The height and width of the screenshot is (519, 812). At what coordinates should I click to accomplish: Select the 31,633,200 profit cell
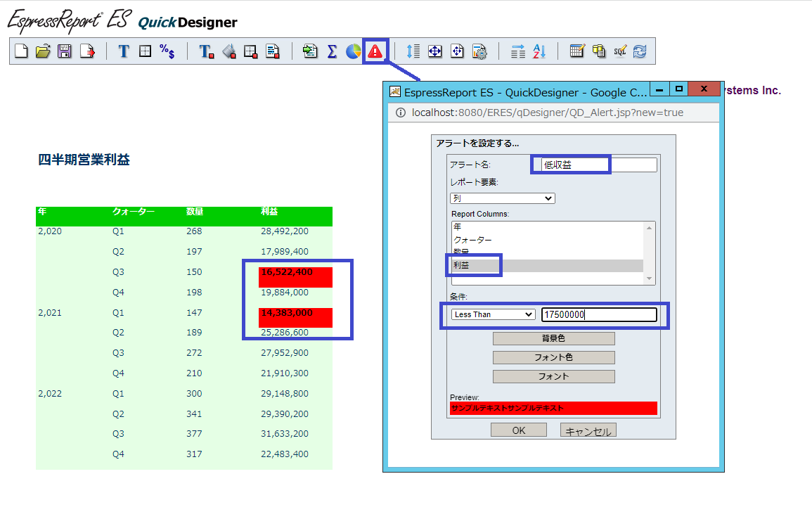[285, 433]
